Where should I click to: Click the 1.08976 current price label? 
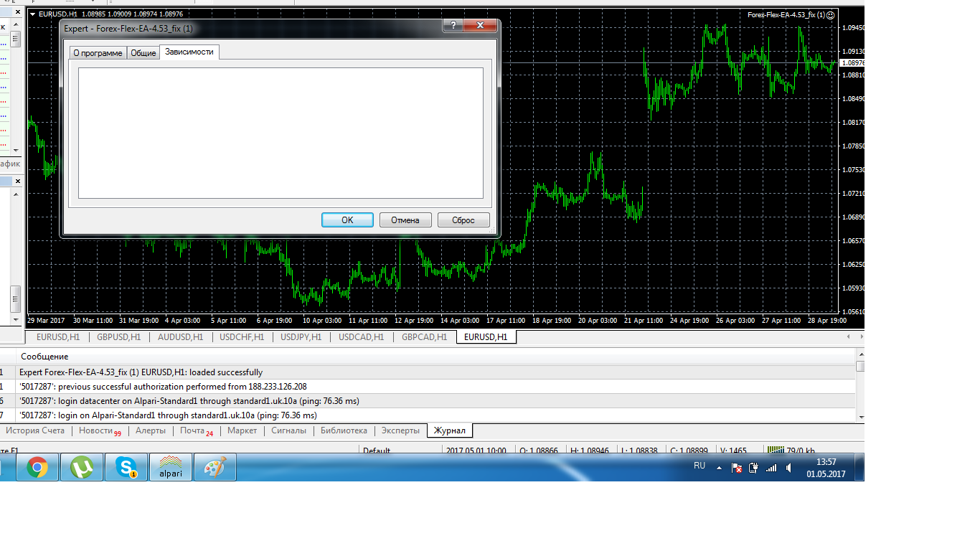coord(852,63)
